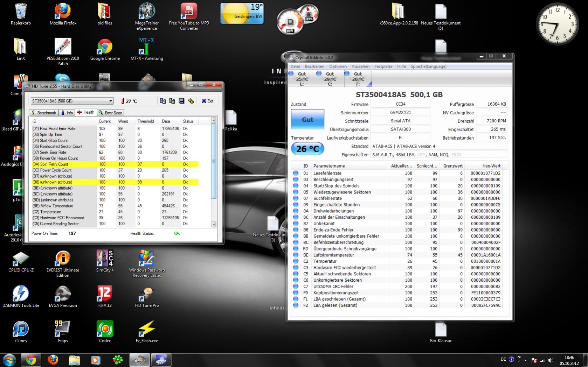Click the blue Gut health status button
Image resolution: width=588 pixels, height=367 pixels.
coord(307,120)
